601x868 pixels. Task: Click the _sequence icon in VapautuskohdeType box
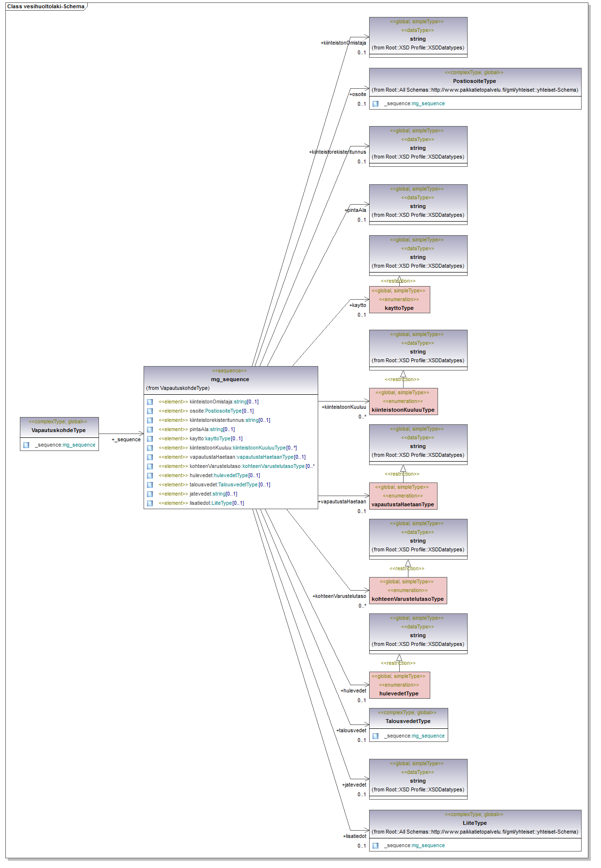(26, 445)
